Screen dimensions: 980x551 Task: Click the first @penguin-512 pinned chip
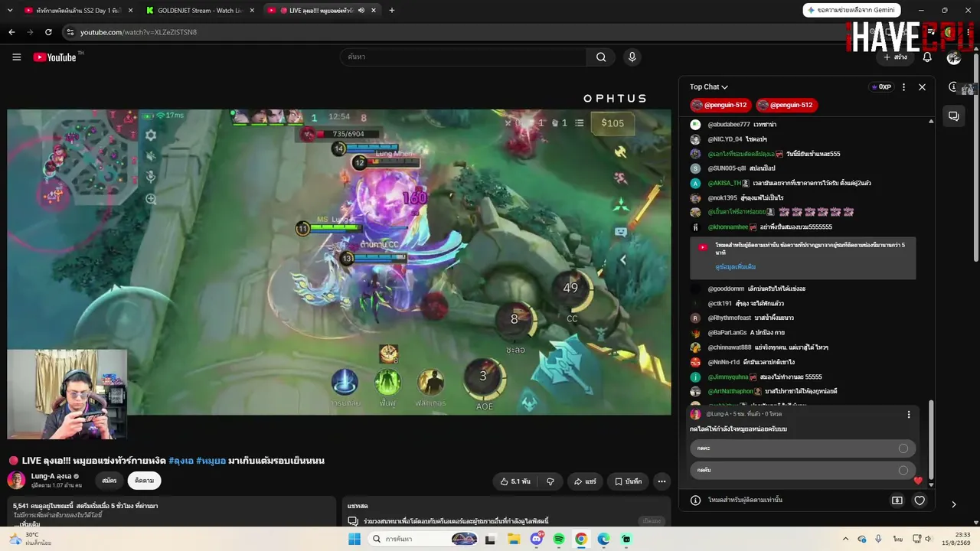pyautogui.click(x=720, y=105)
